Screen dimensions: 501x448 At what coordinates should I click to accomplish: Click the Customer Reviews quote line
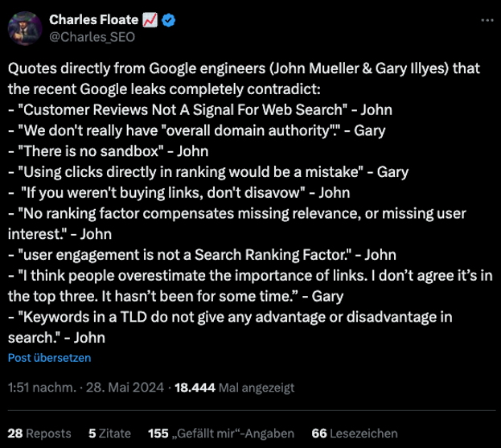tap(200, 110)
